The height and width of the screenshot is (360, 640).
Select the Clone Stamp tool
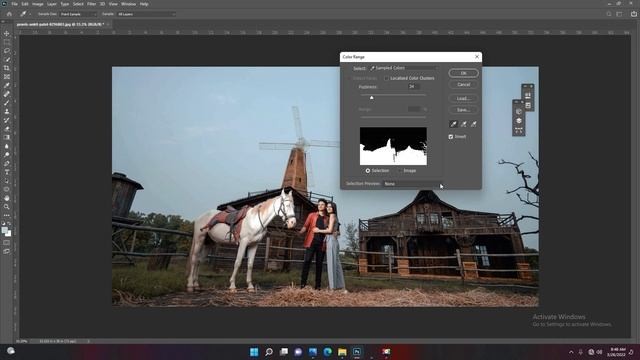tap(7, 111)
